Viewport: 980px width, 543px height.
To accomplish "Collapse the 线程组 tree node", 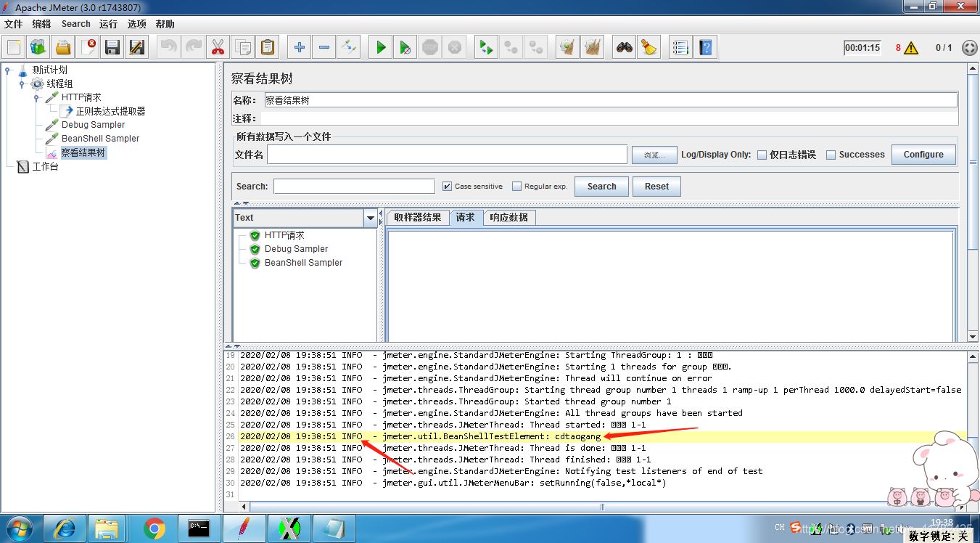I will click(22, 84).
